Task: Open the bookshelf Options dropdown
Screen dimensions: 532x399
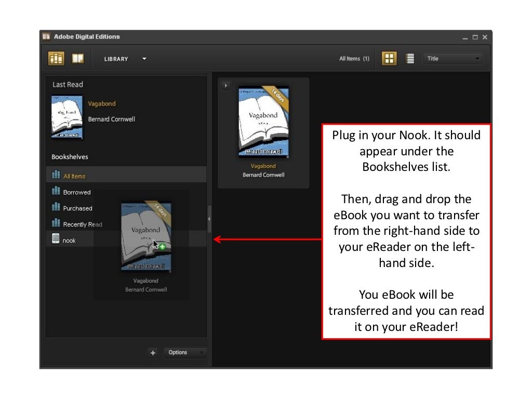Action: click(185, 353)
